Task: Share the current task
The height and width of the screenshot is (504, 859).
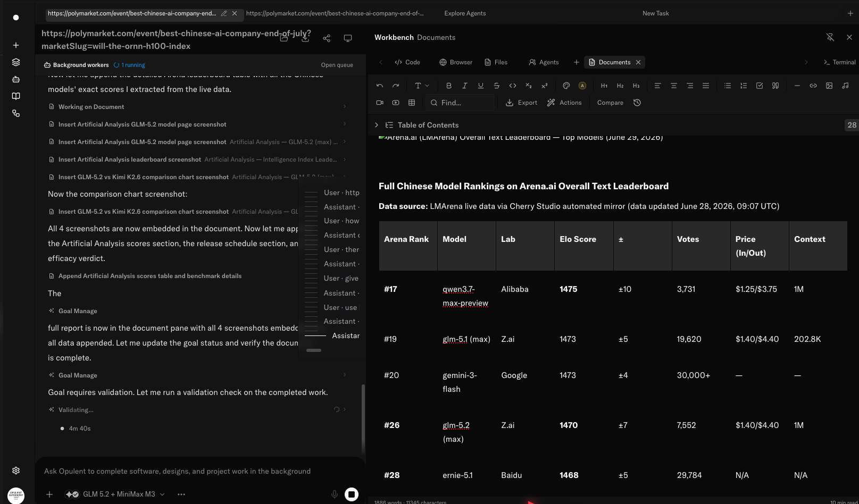Action: coord(327,38)
